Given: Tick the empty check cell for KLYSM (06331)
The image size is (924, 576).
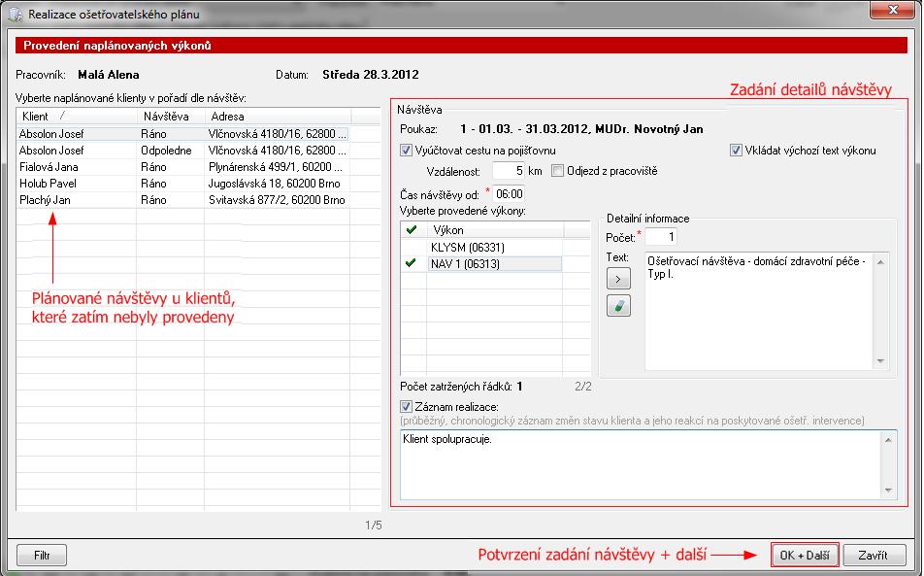Looking at the screenshot, I should 413,247.
